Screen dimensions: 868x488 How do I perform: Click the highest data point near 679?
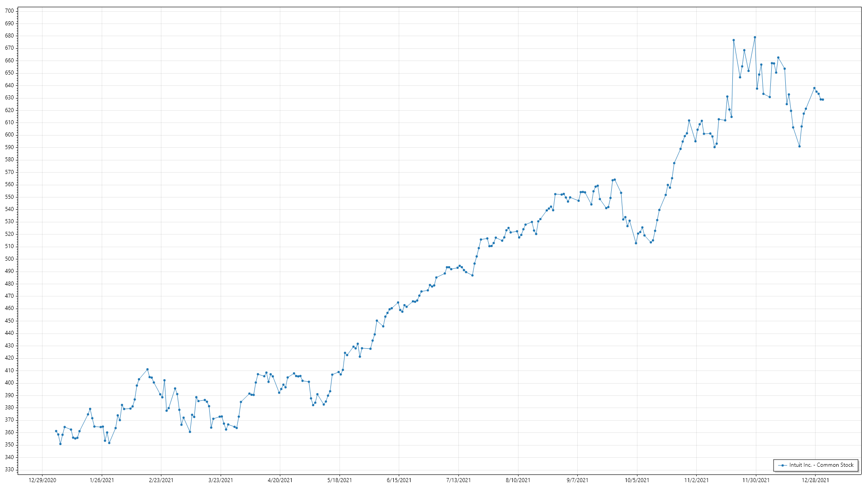[755, 38]
